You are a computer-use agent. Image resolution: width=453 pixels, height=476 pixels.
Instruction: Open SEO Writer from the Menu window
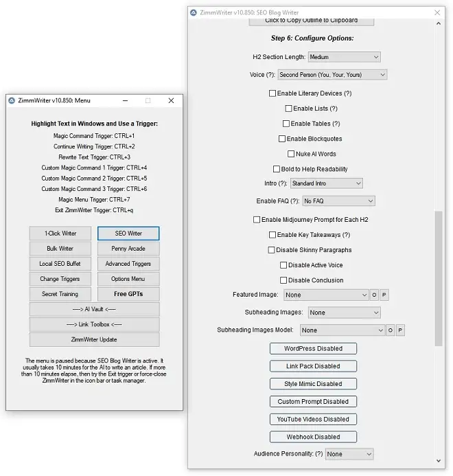click(128, 234)
